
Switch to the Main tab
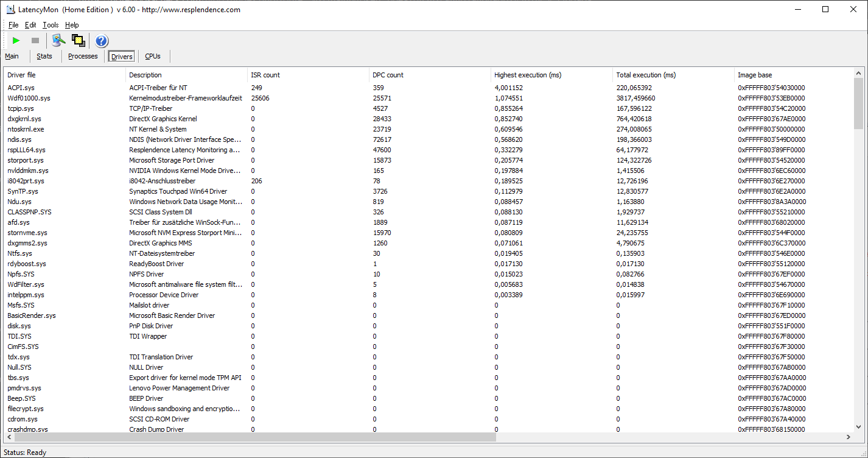click(12, 56)
